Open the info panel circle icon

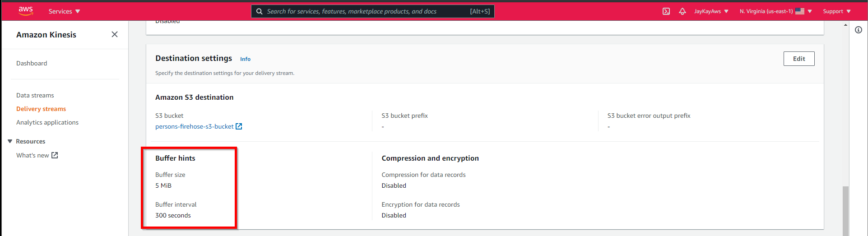(859, 30)
